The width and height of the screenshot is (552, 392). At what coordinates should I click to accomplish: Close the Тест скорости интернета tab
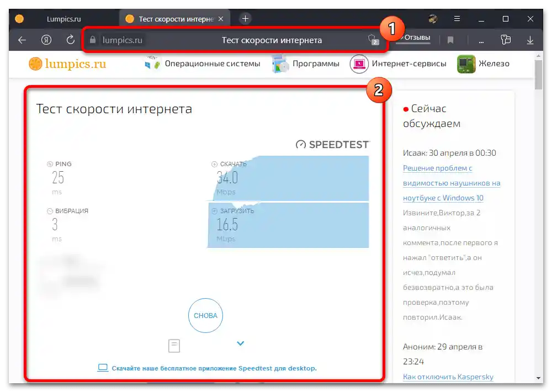(x=221, y=19)
